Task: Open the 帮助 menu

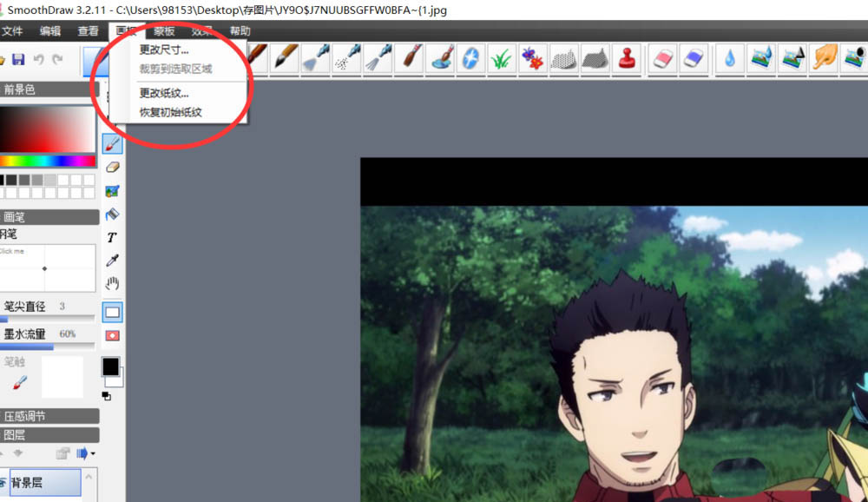Action: (x=240, y=31)
